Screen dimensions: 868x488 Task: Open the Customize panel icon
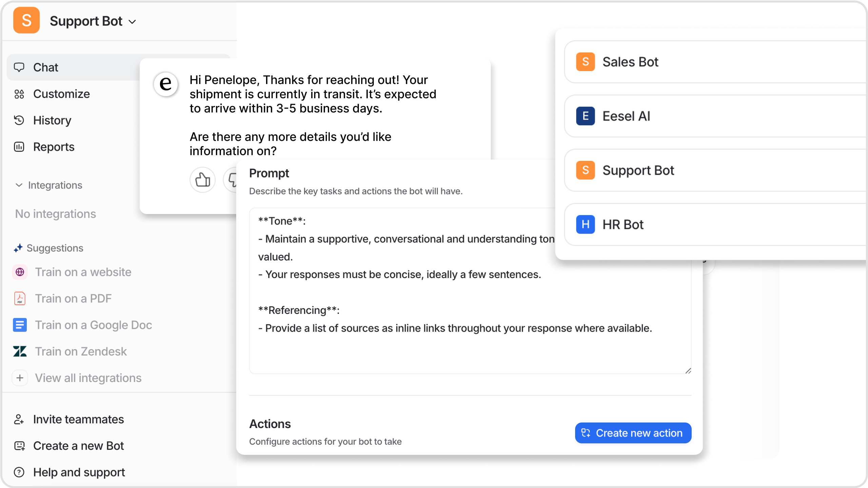pyautogui.click(x=19, y=93)
